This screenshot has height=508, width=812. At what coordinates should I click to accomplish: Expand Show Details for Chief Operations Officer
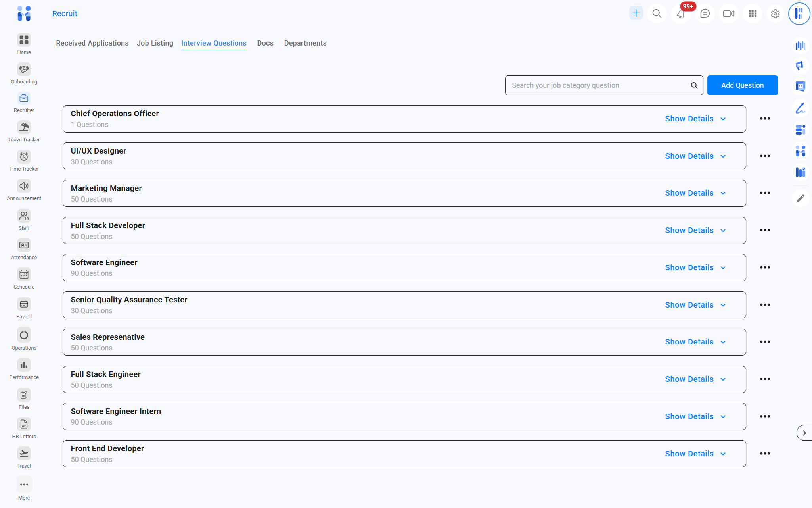coord(695,119)
